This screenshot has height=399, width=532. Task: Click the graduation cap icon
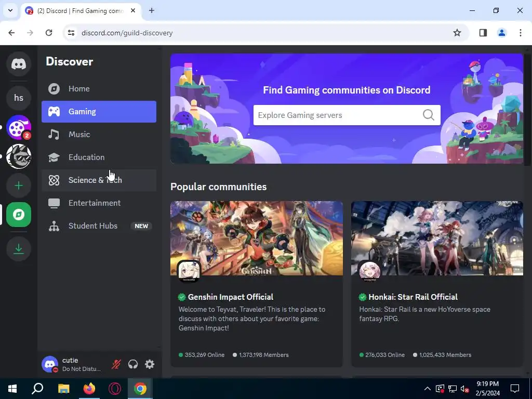pos(54,157)
